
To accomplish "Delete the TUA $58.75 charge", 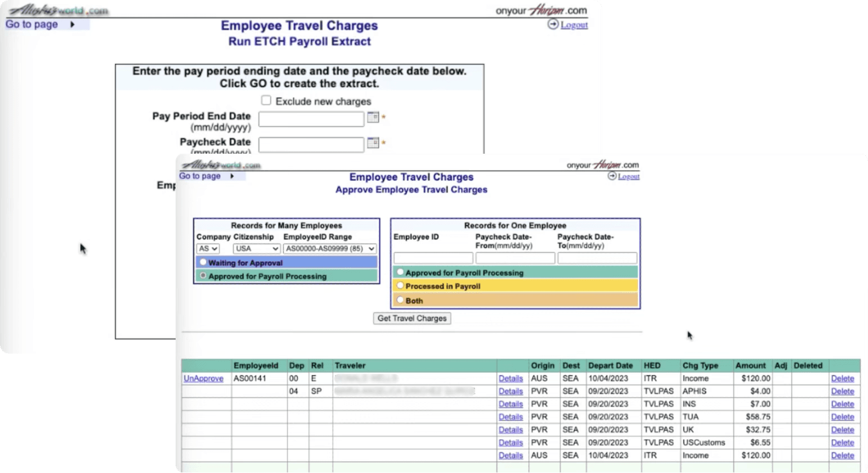I will click(842, 417).
